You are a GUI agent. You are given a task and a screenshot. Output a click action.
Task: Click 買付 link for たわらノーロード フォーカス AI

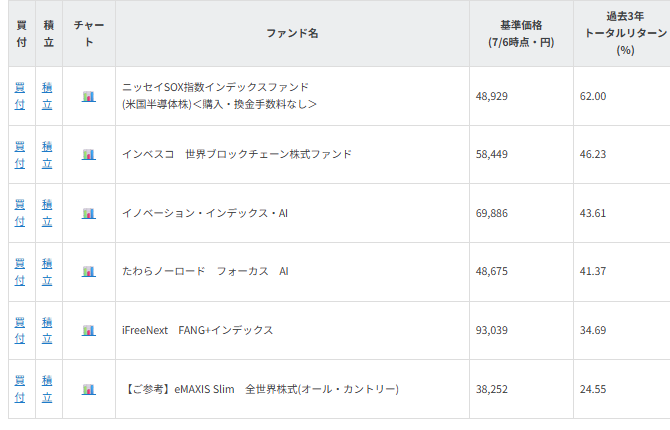[x=20, y=272]
